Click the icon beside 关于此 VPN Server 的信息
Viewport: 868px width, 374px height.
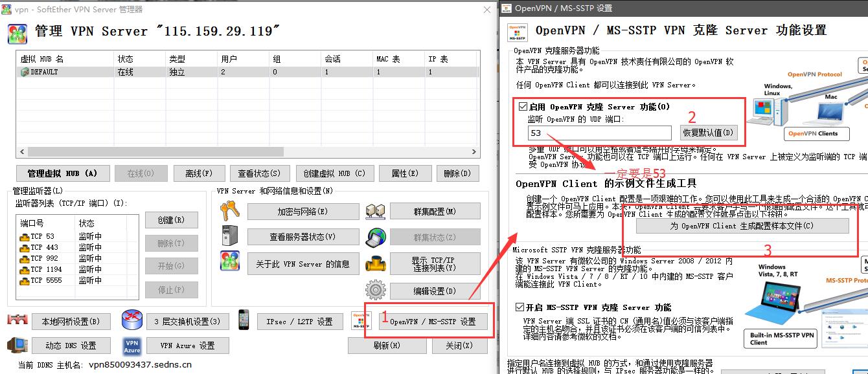click(x=229, y=261)
